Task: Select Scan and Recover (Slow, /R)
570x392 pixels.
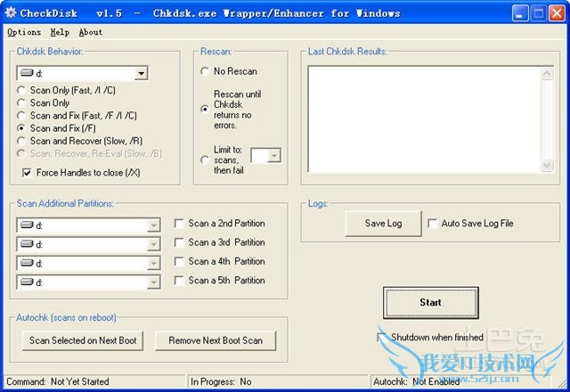Action: (x=22, y=141)
